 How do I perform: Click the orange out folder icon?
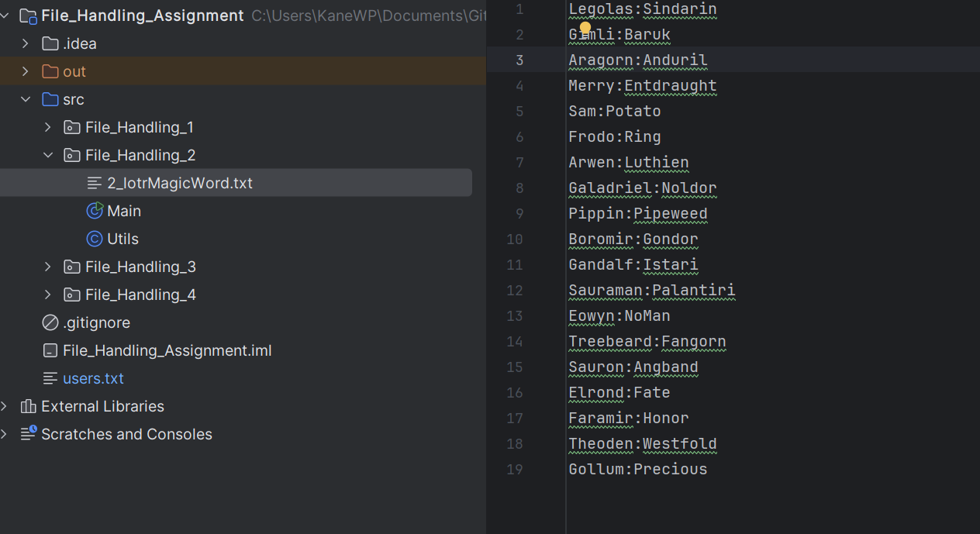[x=50, y=71]
